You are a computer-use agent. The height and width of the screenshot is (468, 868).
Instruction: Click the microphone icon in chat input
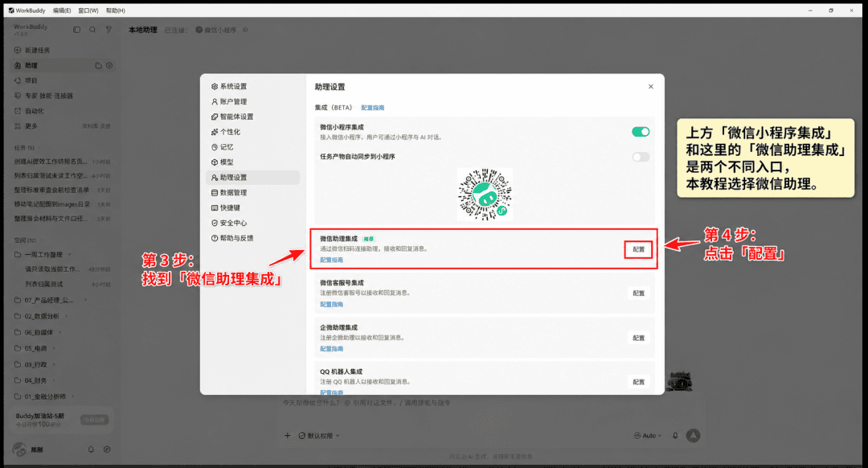(675, 435)
